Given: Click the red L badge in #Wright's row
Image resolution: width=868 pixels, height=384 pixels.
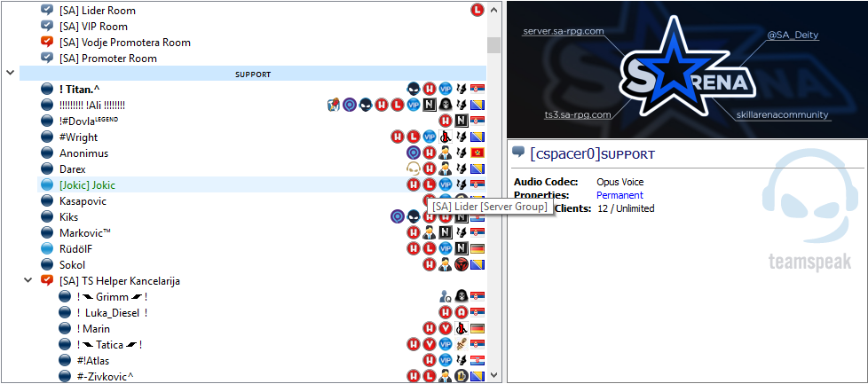Looking at the screenshot, I should click(x=414, y=137).
